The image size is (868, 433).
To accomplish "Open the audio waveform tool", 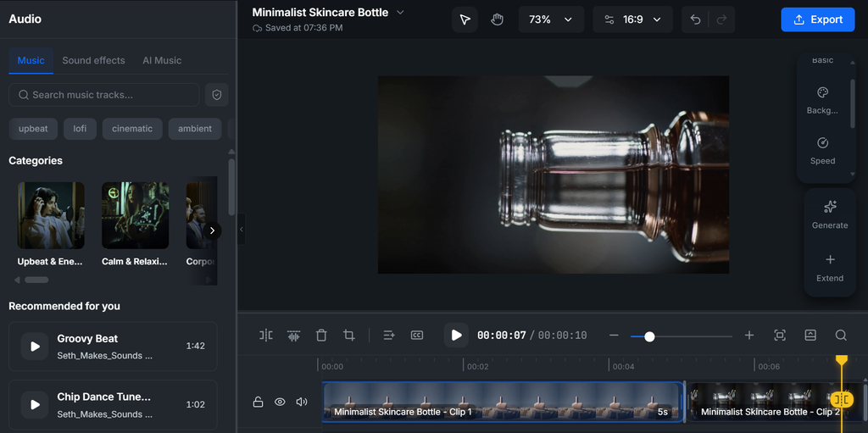I will (293, 335).
